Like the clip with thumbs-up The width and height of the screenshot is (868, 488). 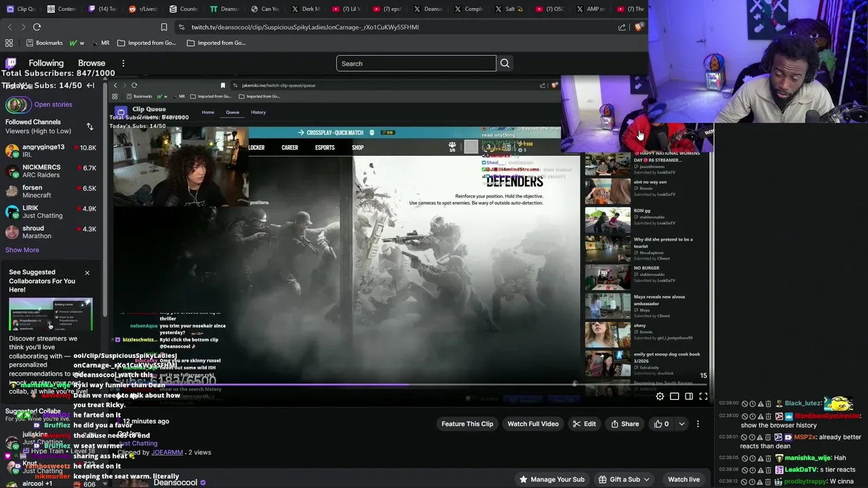click(661, 424)
